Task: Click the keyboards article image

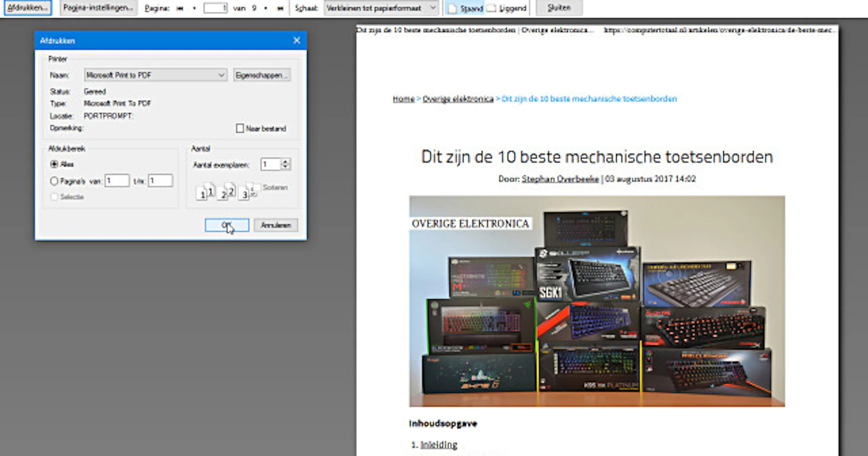Action: click(597, 301)
